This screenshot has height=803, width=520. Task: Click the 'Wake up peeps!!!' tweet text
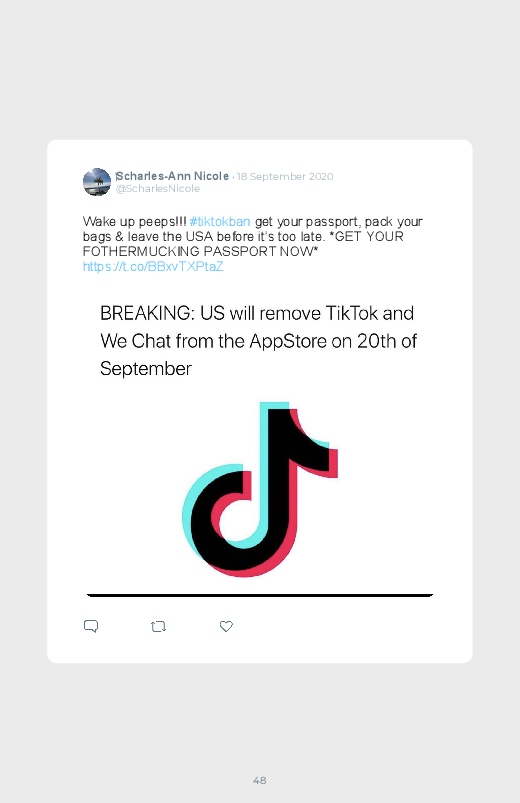[134, 221]
